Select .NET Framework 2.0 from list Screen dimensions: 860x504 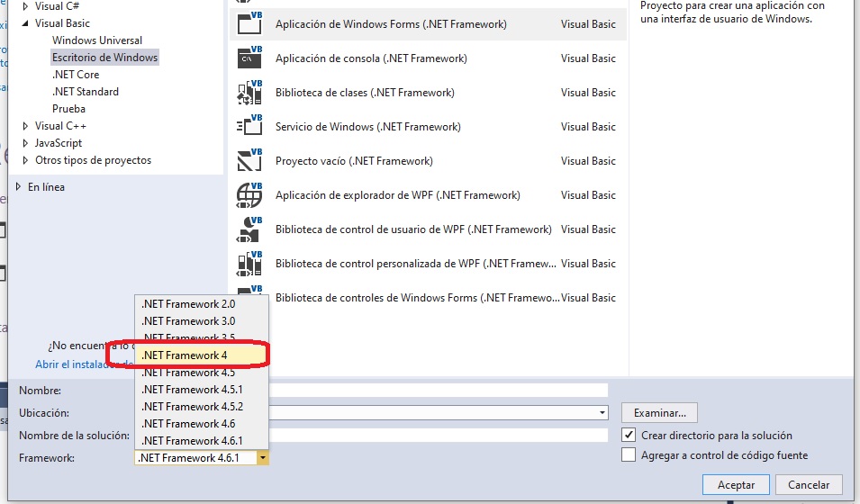click(x=202, y=304)
